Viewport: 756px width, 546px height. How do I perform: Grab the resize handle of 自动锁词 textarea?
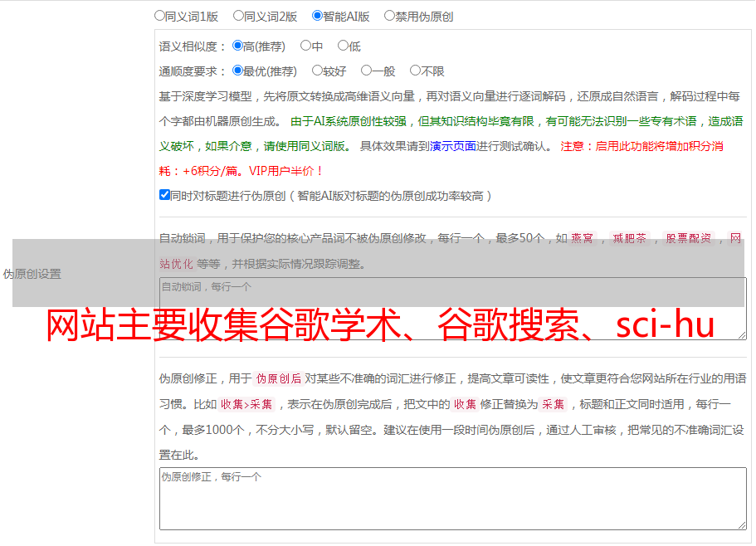(x=742, y=335)
